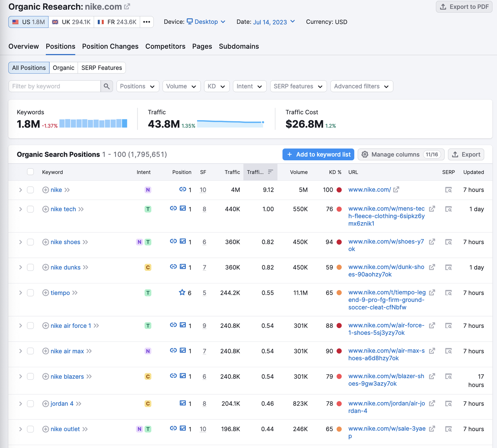Add 'nike' keyword with plus icon
This screenshot has height=448, width=497.
pyautogui.click(x=46, y=190)
